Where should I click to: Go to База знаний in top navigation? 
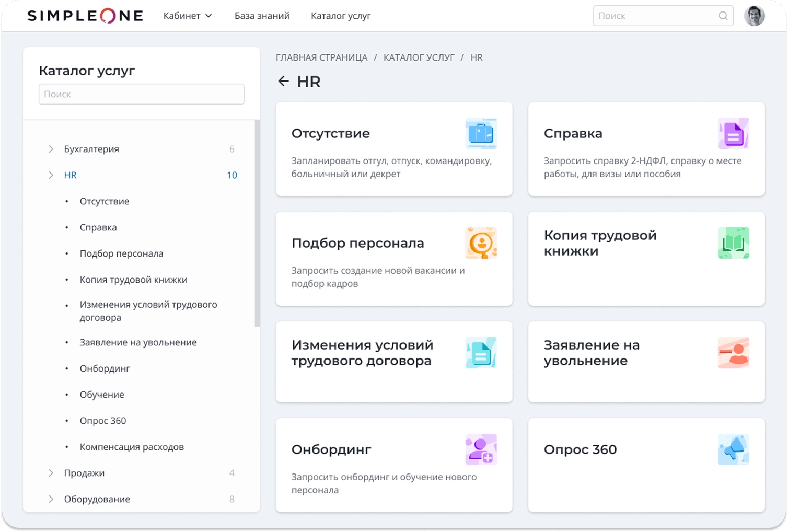click(x=262, y=16)
